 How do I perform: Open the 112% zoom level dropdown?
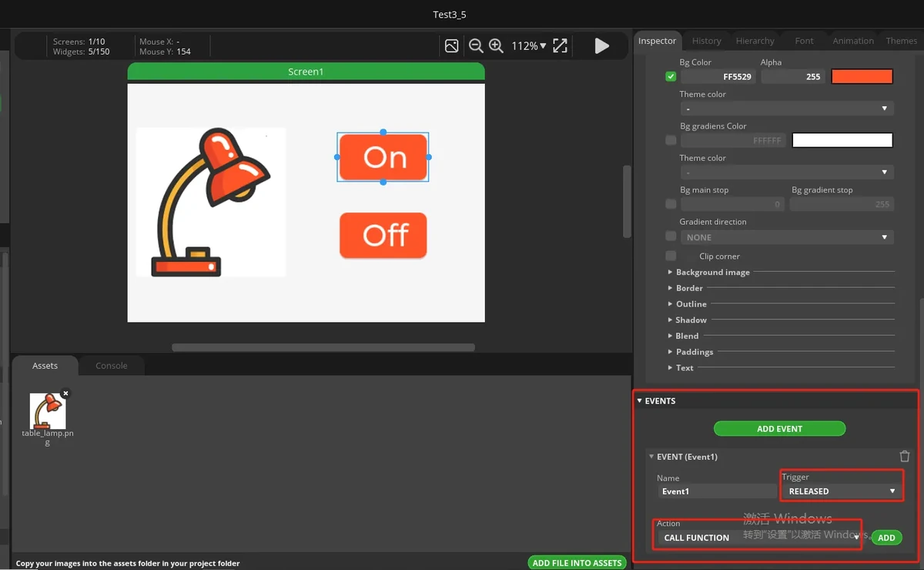529,46
